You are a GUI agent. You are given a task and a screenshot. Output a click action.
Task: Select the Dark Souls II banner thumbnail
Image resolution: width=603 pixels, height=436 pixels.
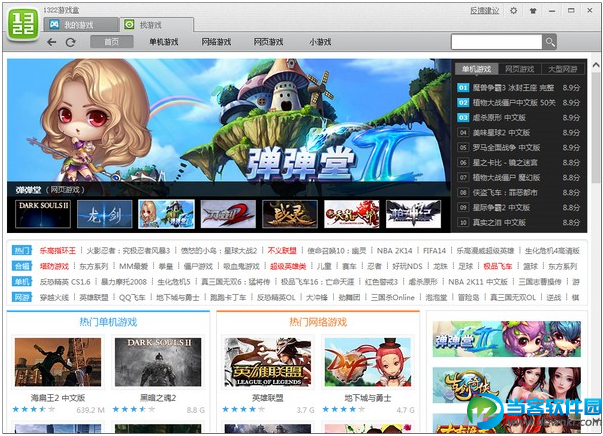(x=44, y=213)
